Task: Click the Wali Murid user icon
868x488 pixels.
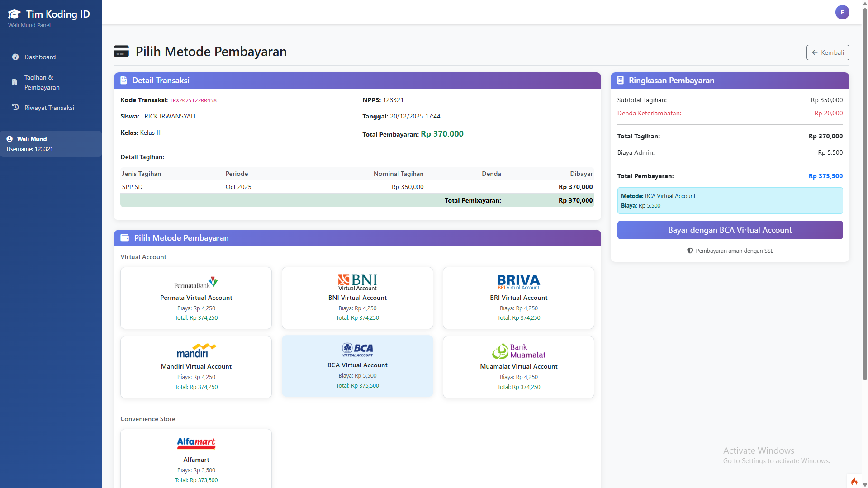Action: click(x=9, y=139)
